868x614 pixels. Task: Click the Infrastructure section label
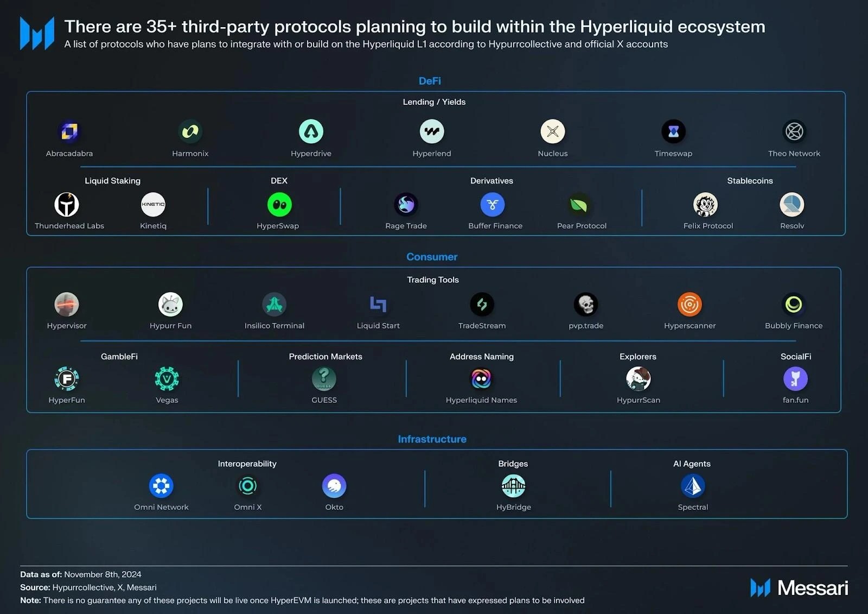[x=432, y=439]
